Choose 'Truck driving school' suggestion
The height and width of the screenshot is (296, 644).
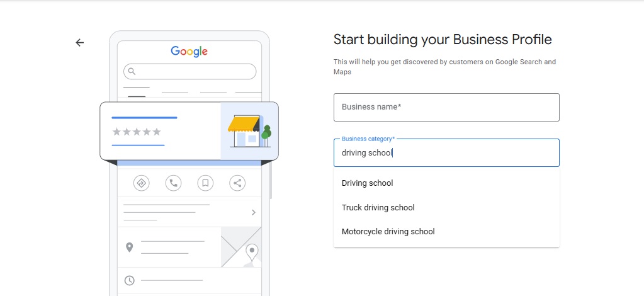[446, 208]
